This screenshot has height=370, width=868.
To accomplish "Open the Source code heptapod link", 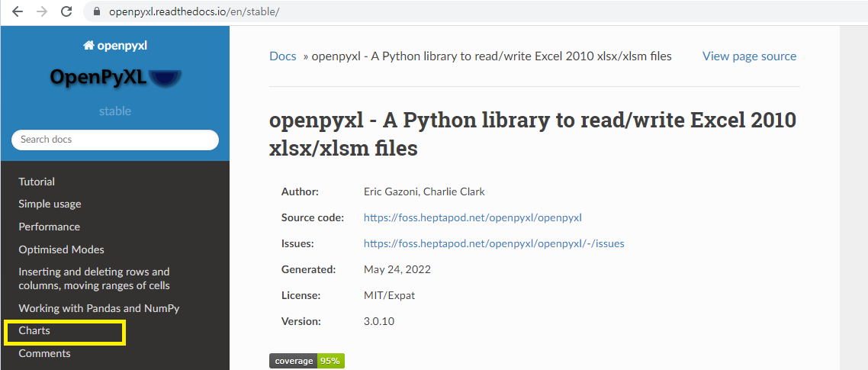I will coord(473,217).
